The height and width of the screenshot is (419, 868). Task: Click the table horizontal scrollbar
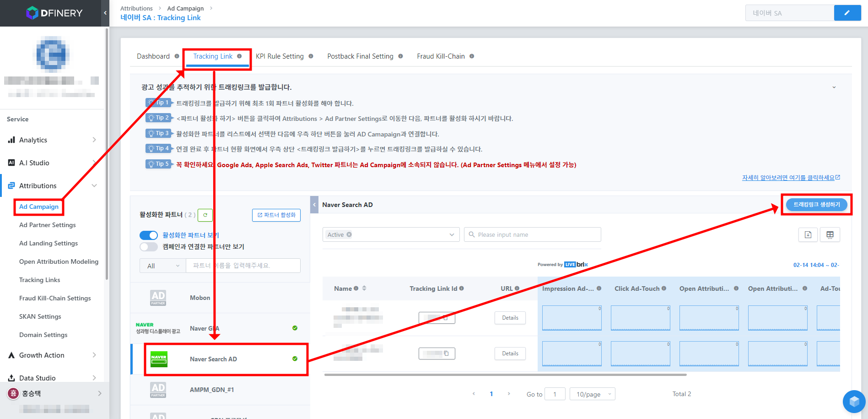[506, 375]
